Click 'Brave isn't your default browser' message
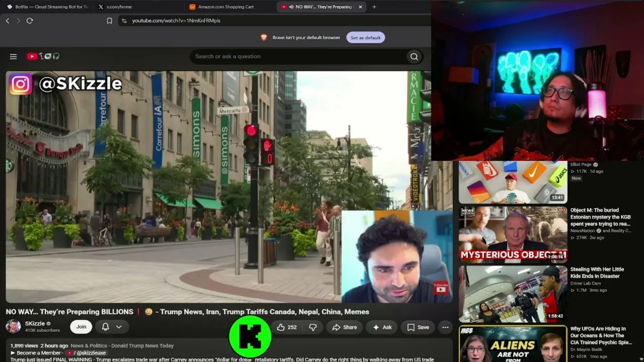This screenshot has width=644, height=362. (306, 38)
